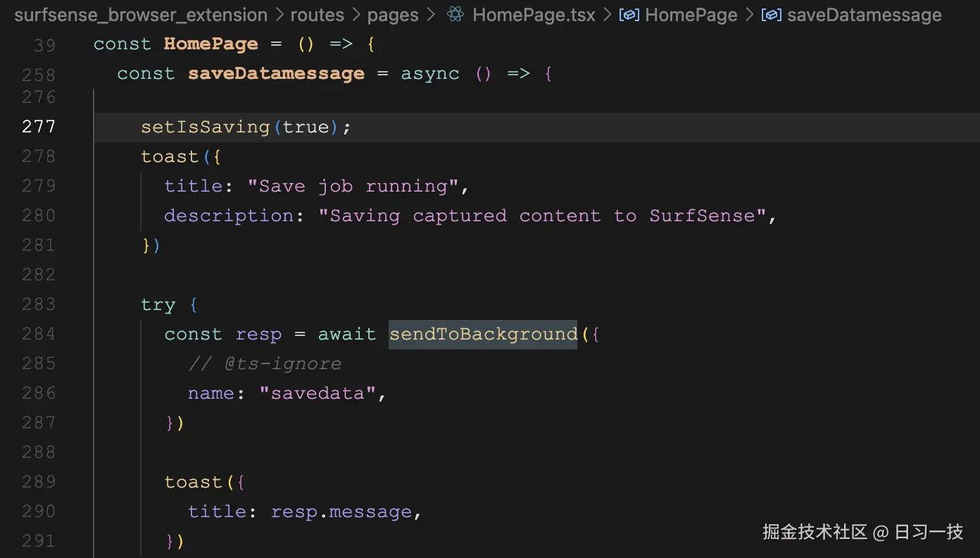This screenshot has height=558, width=980.
Task: Select the saveDatamessage breadcrumb item
Action: point(865,14)
